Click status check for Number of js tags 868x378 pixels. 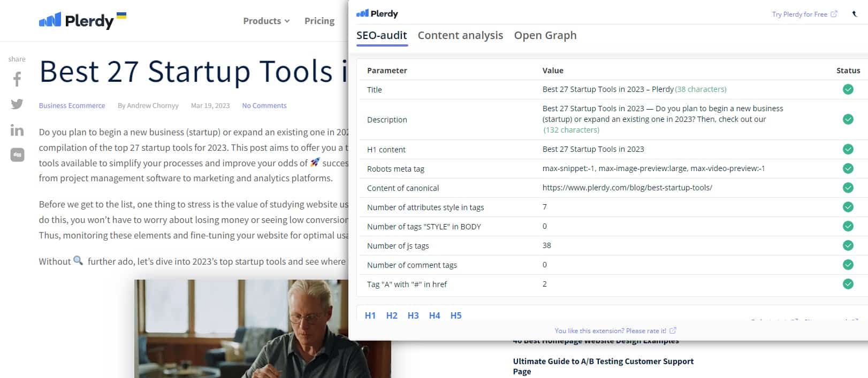coord(848,245)
